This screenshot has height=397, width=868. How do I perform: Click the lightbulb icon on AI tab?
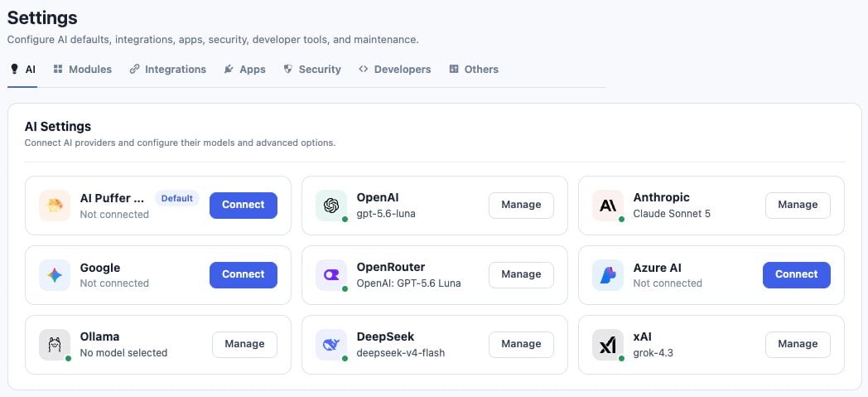click(14, 70)
